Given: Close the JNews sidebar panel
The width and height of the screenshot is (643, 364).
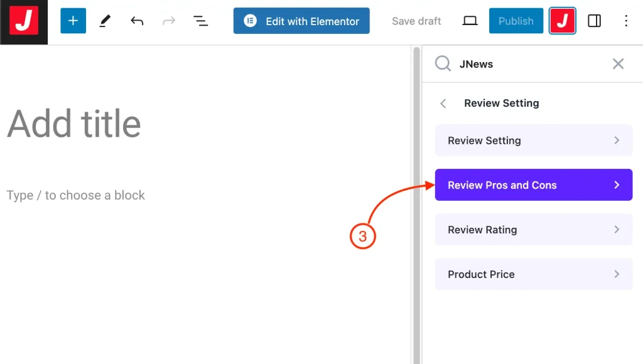Looking at the screenshot, I should [618, 63].
